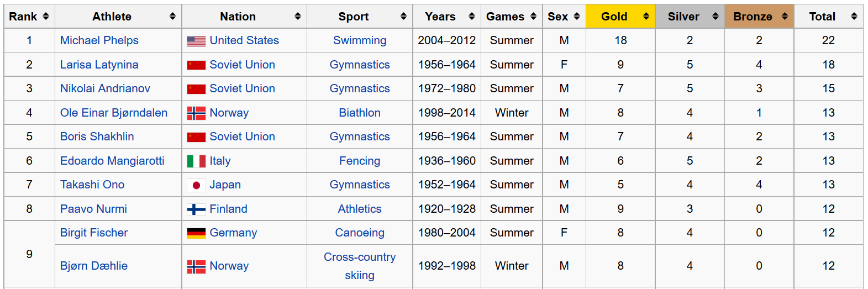Screen dimensions: 868x289
Task: Click the Italy flag icon
Action: [196, 161]
